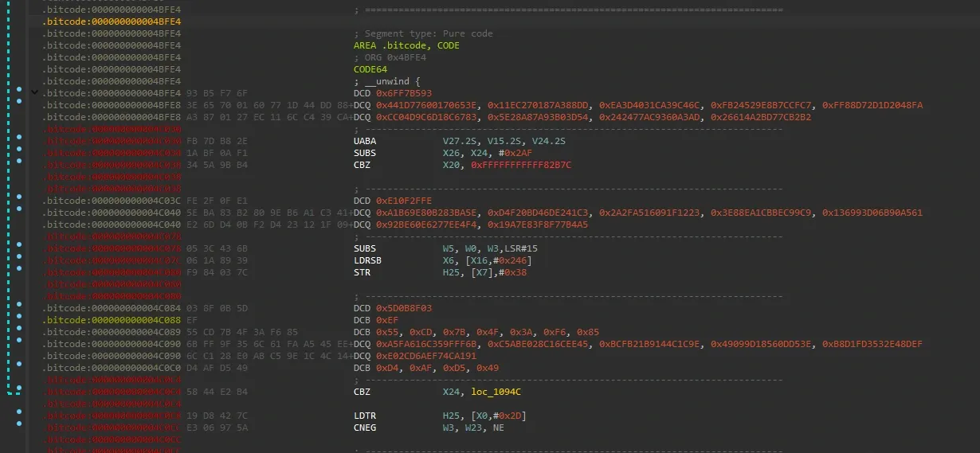Image resolution: width=980 pixels, height=453 pixels.
Task: Select the UABA mnemonic
Action: [x=365, y=141]
